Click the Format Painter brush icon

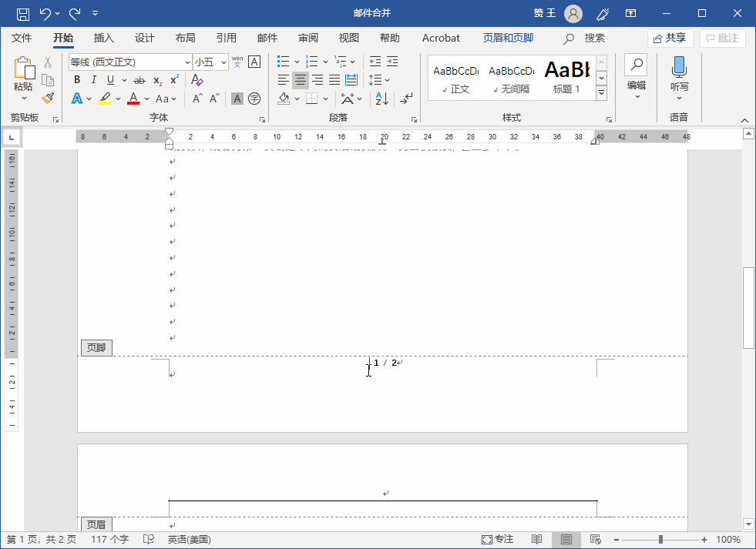48,98
